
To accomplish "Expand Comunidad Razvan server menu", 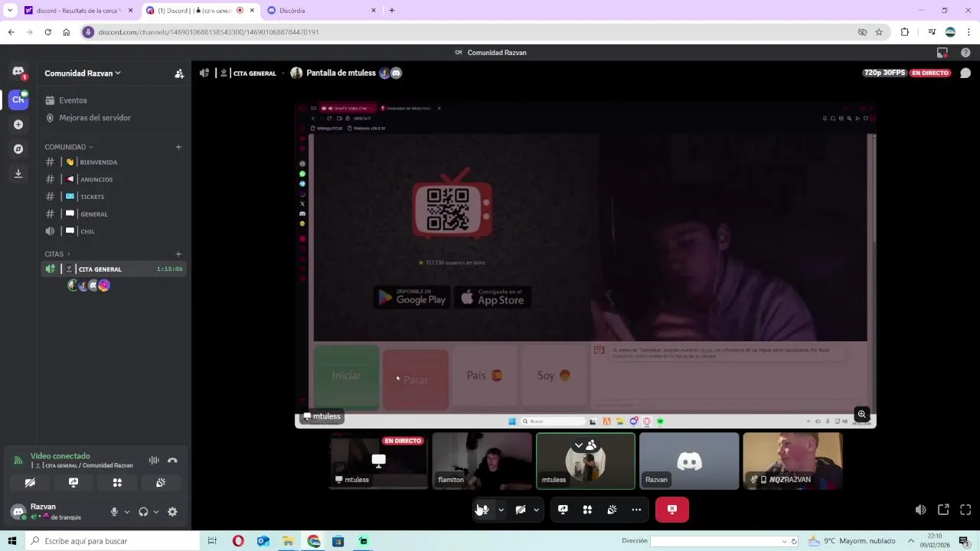I will (83, 73).
